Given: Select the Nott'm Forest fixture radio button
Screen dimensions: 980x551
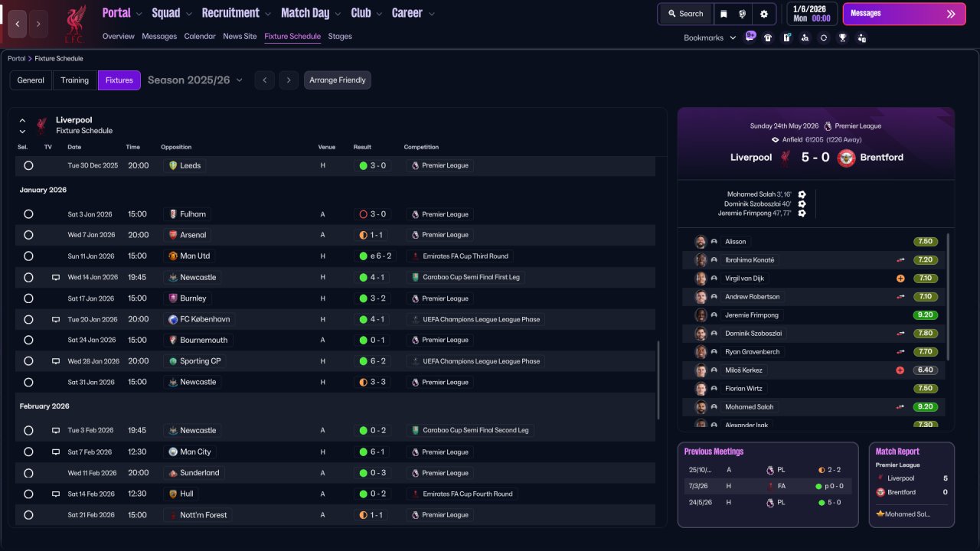Looking at the screenshot, I should [x=28, y=515].
